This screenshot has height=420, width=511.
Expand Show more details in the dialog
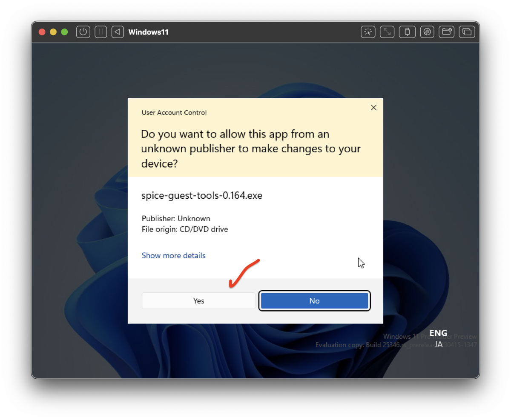[173, 255]
